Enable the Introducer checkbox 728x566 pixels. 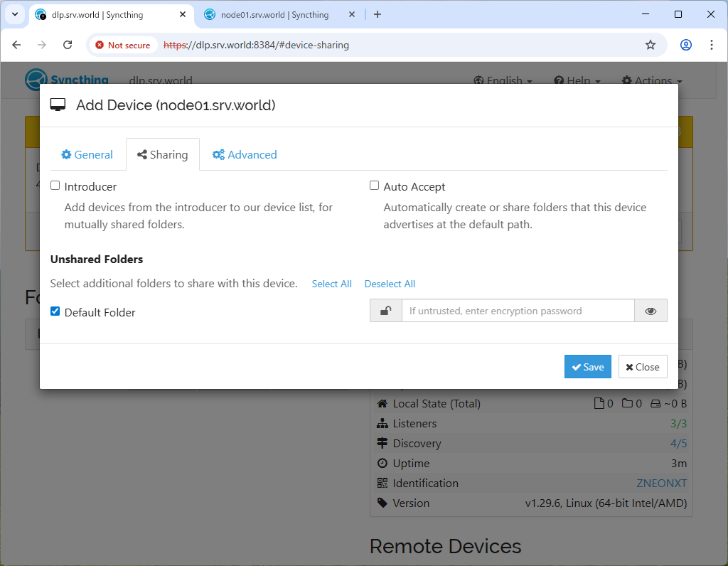[x=55, y=186]
